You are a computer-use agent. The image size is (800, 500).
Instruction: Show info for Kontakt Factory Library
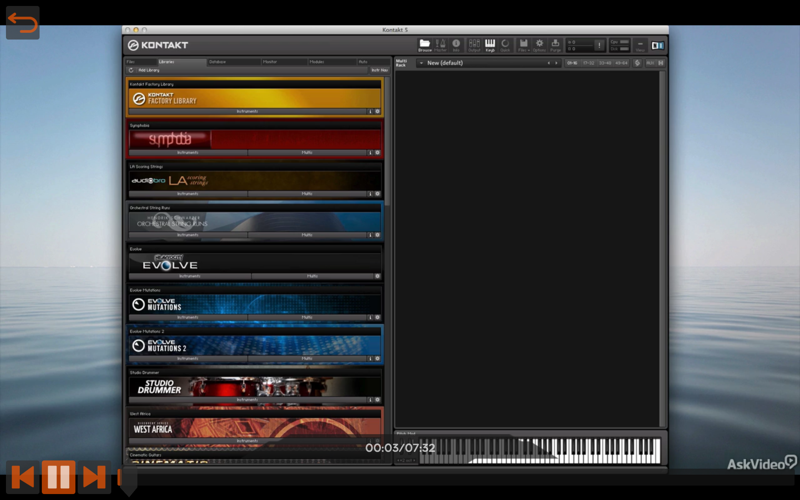(x=370, y=111)
